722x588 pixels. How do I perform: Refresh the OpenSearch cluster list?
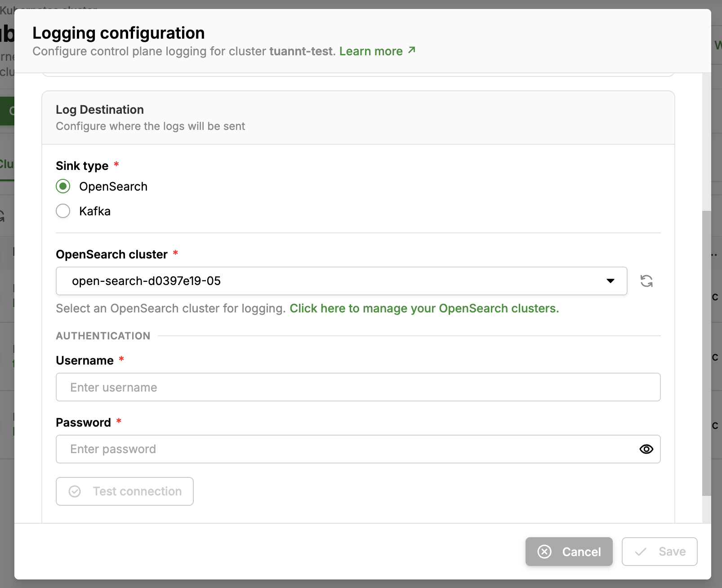click(646, 281)
